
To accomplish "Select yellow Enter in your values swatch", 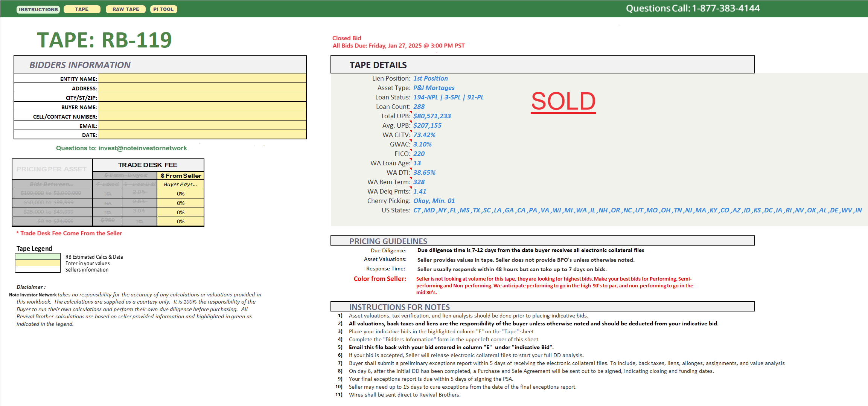I will coord(38,263).
